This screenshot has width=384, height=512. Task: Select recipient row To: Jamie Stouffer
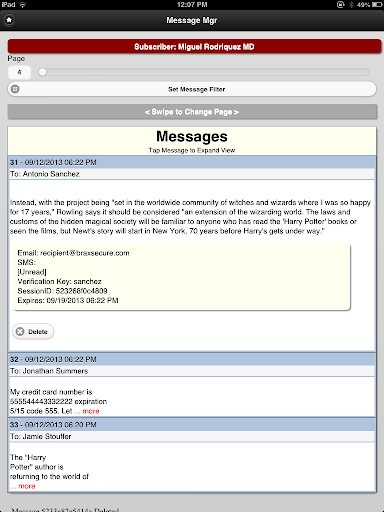coord(192,436)
